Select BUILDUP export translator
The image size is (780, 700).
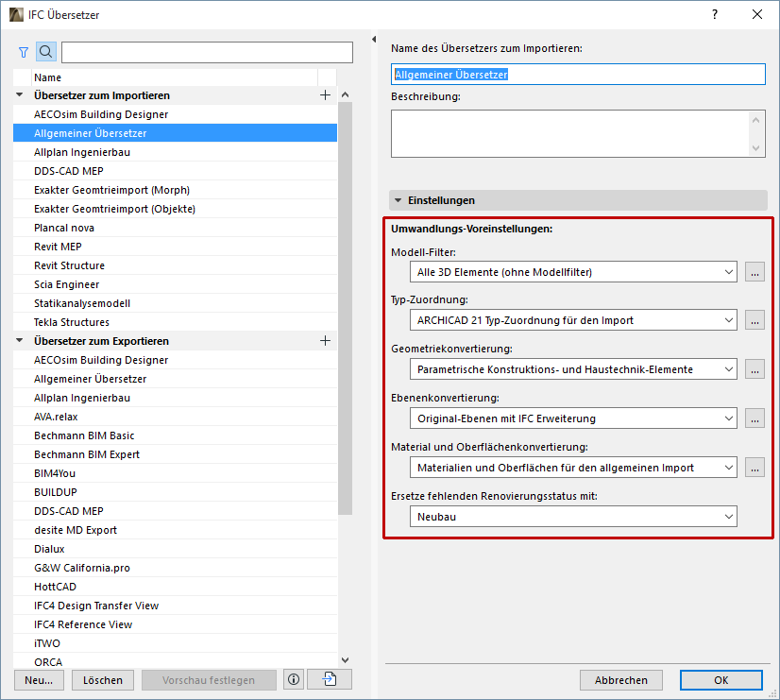click(175, 492)
